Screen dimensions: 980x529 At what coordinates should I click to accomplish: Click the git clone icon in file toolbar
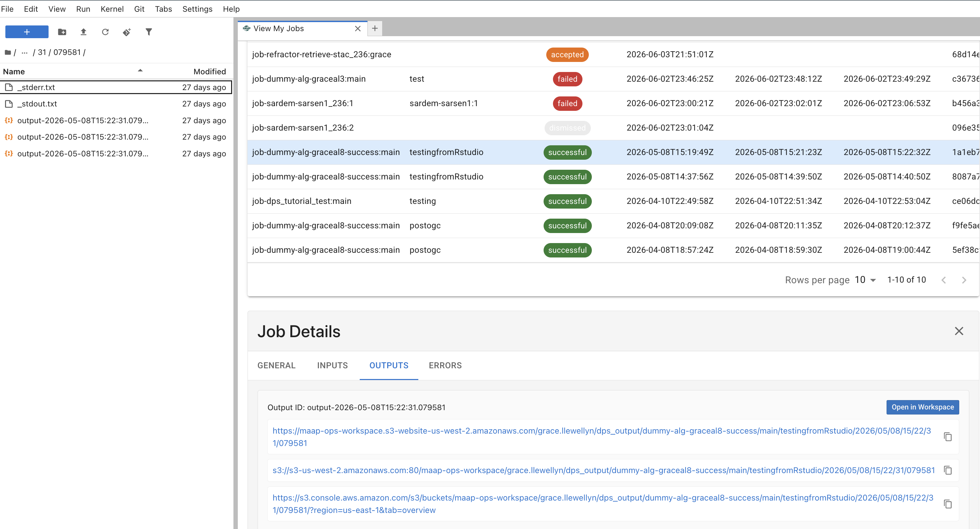click(x=127, y=32)
